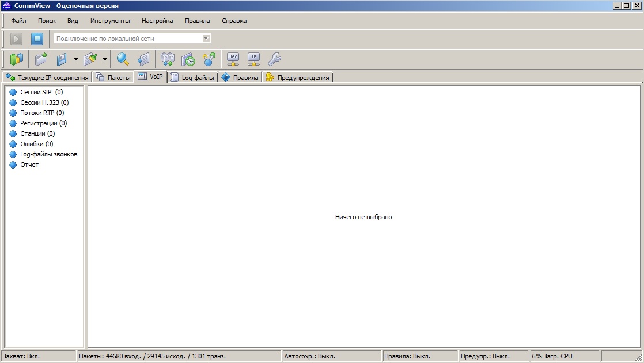Switch to the Правила tab
Viewport: 644px width, 363px height.
[x=240, y=78]
